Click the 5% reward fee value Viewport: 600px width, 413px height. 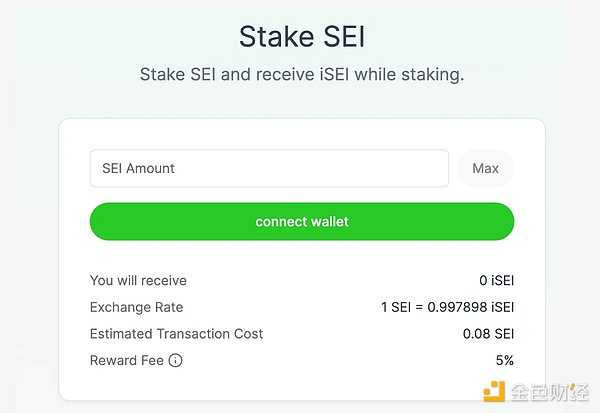click(x=503, y=360)
